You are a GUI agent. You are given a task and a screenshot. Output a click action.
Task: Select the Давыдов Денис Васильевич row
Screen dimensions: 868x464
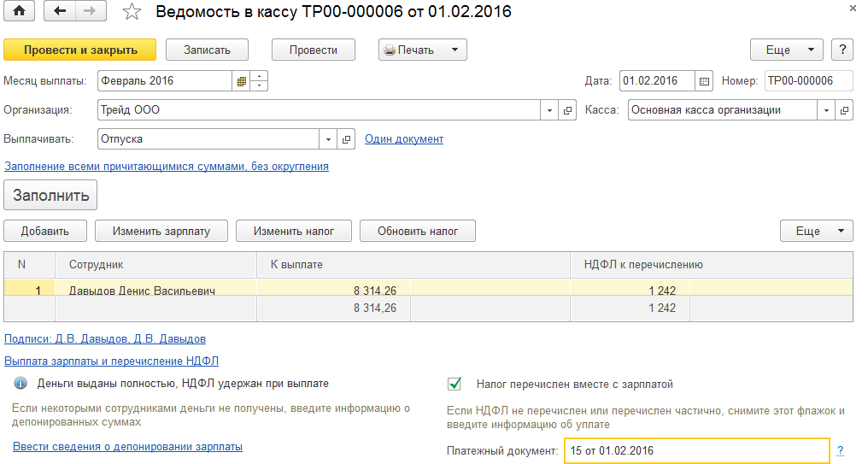[x=142, y=291]
